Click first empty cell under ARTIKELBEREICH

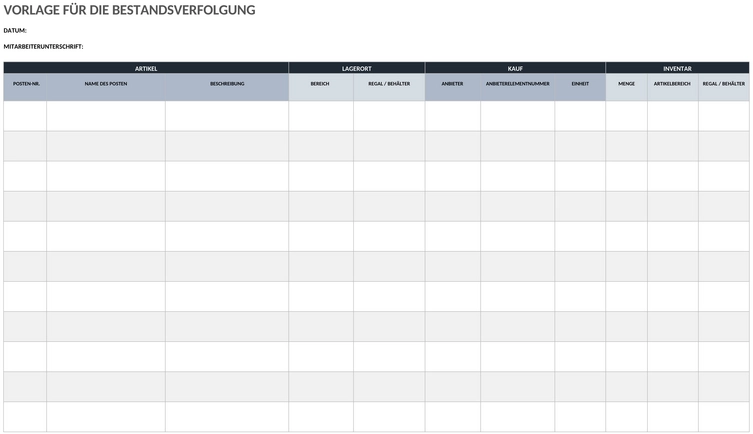673,116
